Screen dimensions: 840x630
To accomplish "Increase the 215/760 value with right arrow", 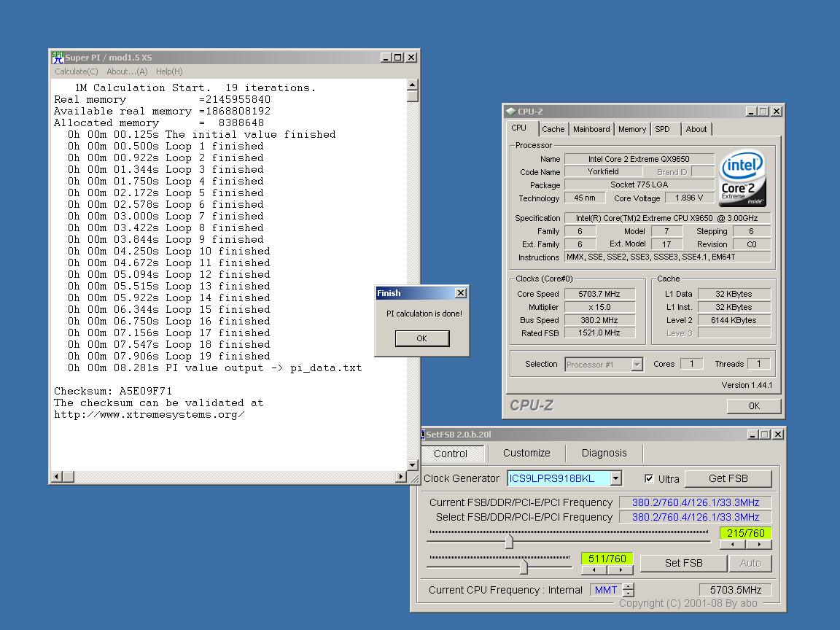I will (758, 545).
